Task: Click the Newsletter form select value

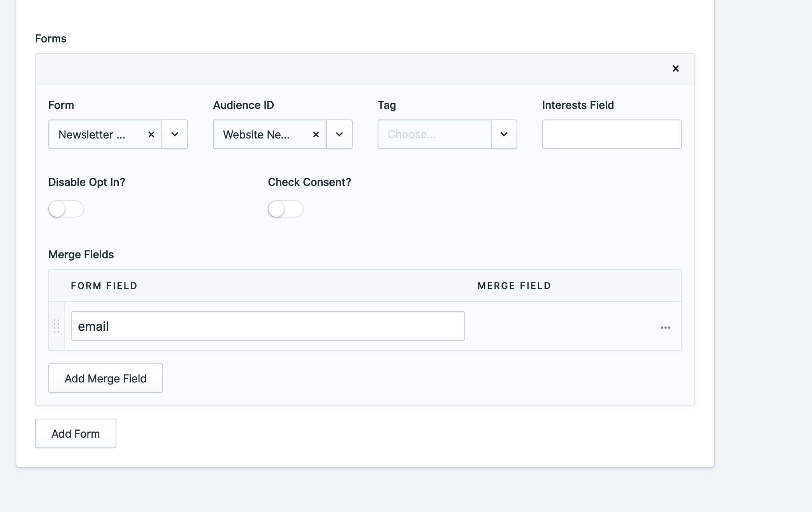Action: click(x=92, y=135)
